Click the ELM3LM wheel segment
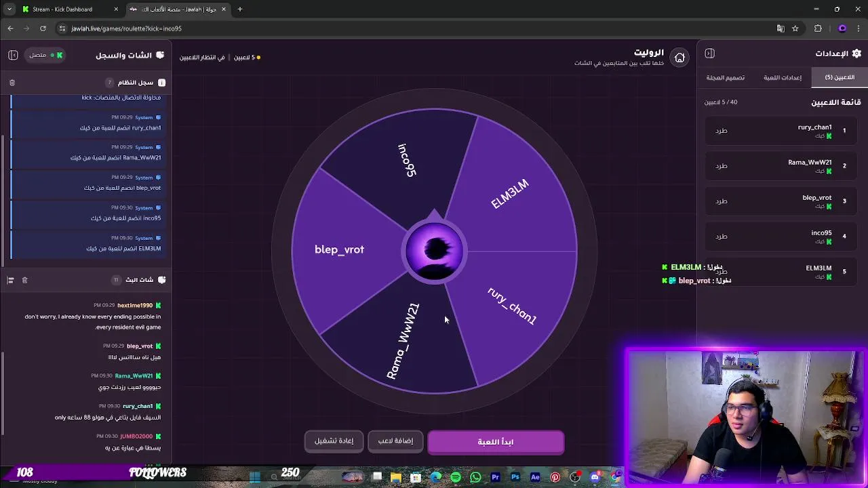The width and height of the screenshot is (868, 488). (x=510, y=194)
